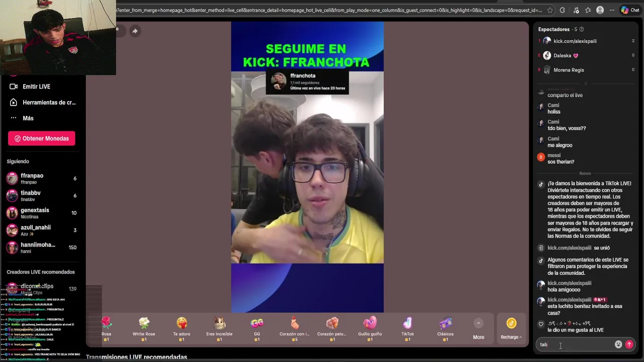
Task: Click the chat message 'me alegroo'
Action: [559, 145]
